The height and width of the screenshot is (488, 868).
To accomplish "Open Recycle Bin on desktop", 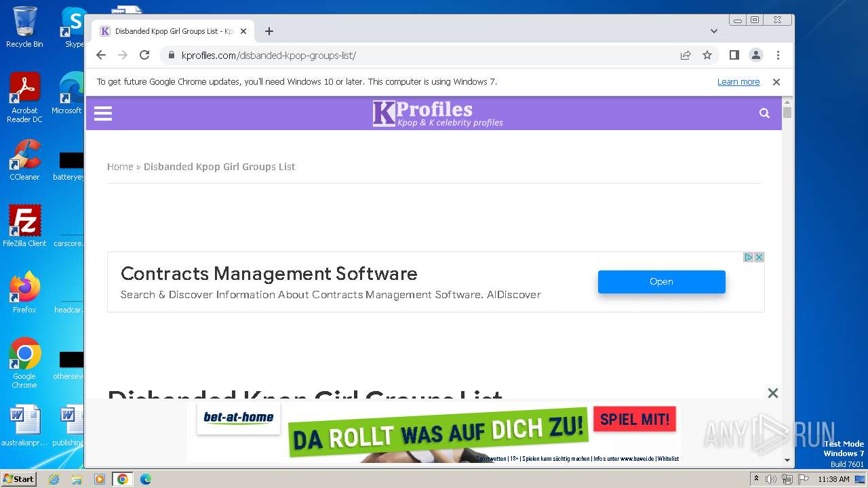I will (24, 27).
